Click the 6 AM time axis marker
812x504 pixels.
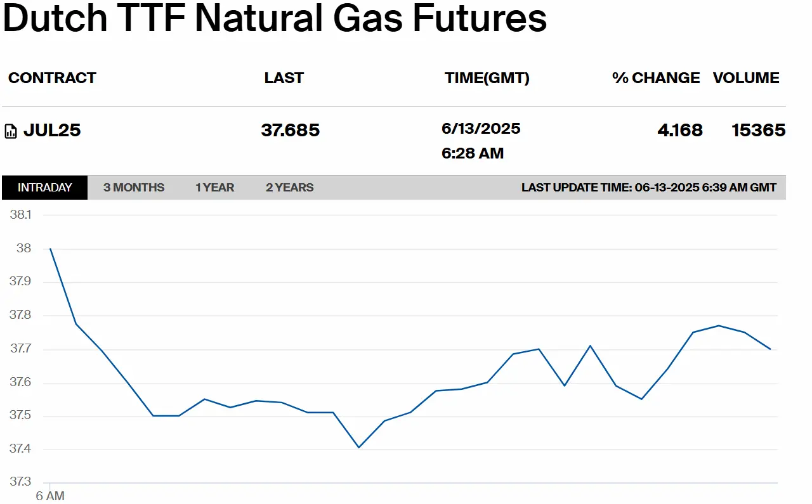pyautogui.click(x=49, y=496)
